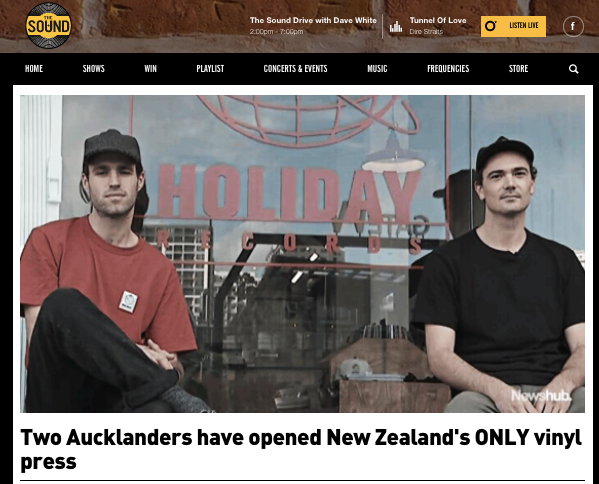The height and width of the screenshot is (484, 599).
Task: Open the Shows menu
Action: coord(94,69)
